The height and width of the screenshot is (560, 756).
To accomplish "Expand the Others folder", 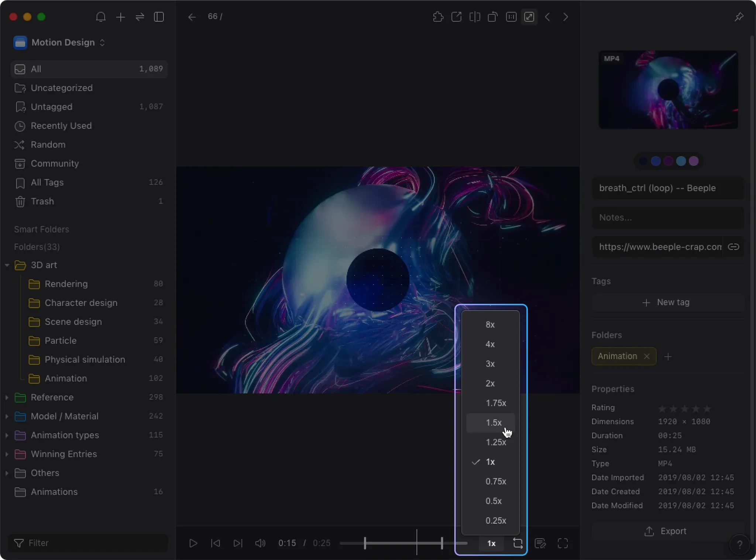I will [7, 473].
